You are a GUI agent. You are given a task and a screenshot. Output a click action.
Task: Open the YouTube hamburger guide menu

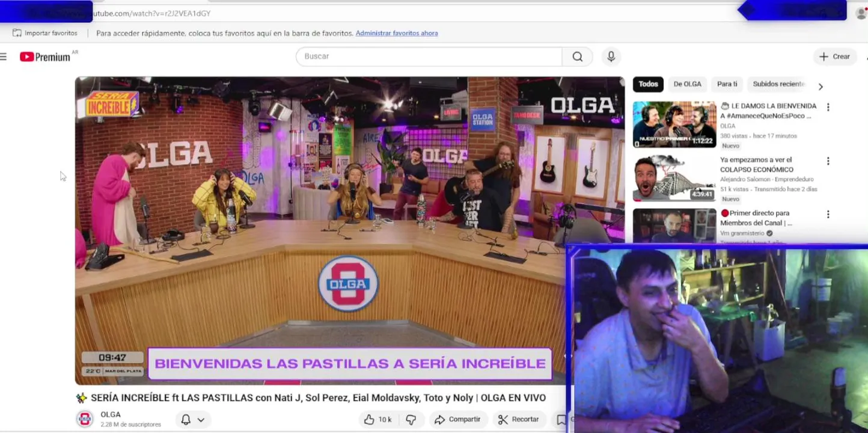(4, 57)
